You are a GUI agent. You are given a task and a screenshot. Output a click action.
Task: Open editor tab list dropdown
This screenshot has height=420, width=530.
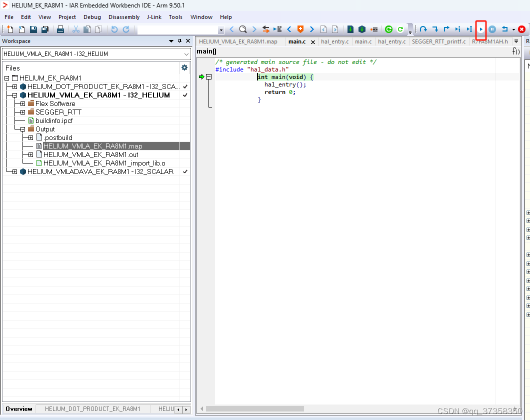(516, 41)
